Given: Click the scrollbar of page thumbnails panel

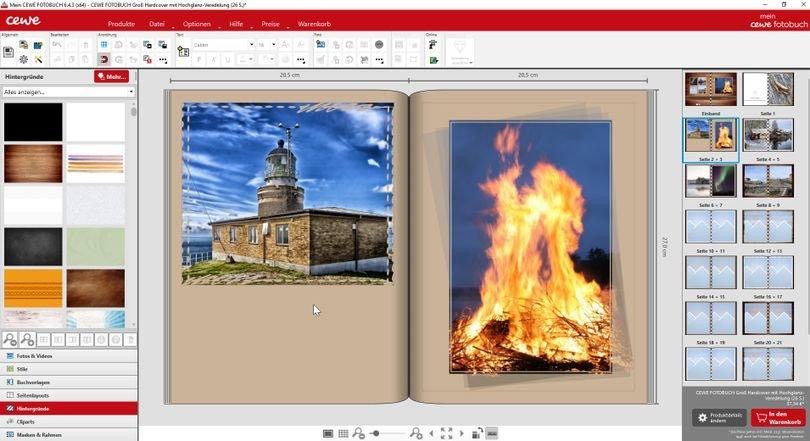Looking at the screenshot, I should tap(807, 207).
